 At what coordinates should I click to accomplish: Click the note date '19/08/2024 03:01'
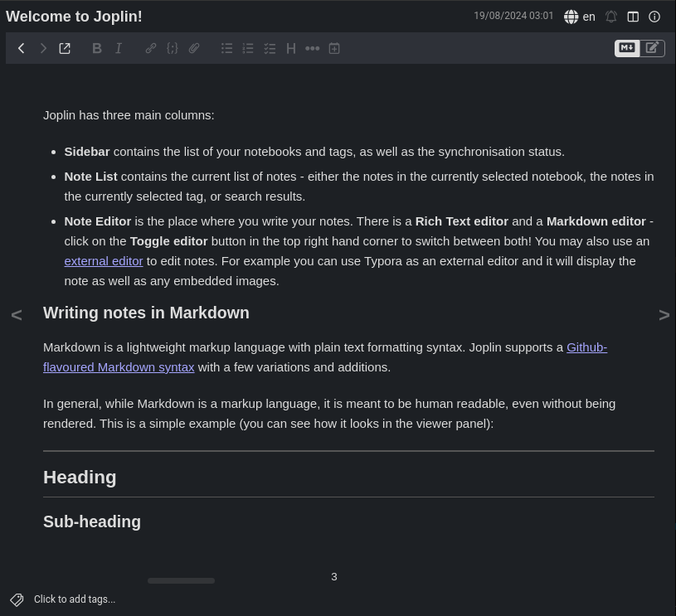(x=513, y=16)
